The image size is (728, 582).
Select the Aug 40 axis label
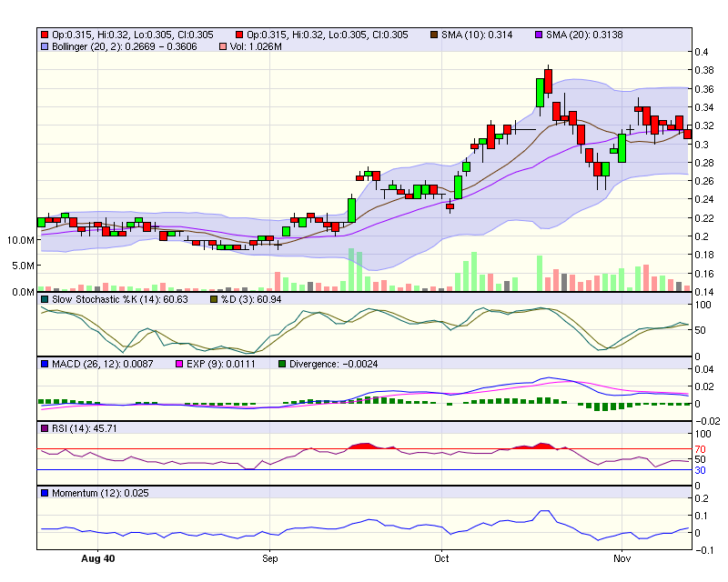click(97, 561)
